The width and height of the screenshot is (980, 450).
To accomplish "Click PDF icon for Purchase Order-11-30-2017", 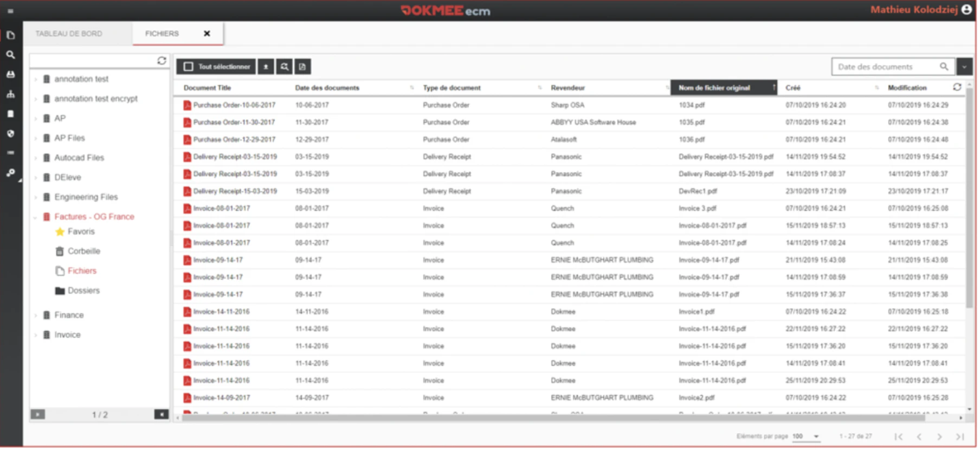I will click(x=187, y=123).
